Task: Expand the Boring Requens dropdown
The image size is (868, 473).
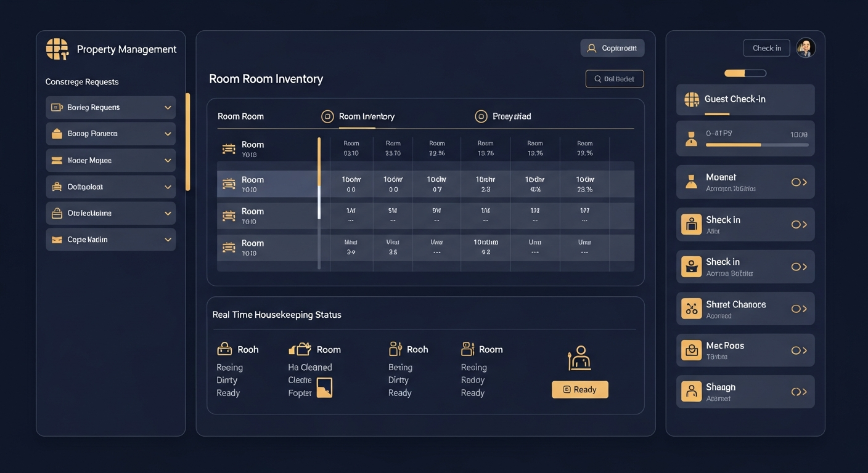Action: point(168,108)
